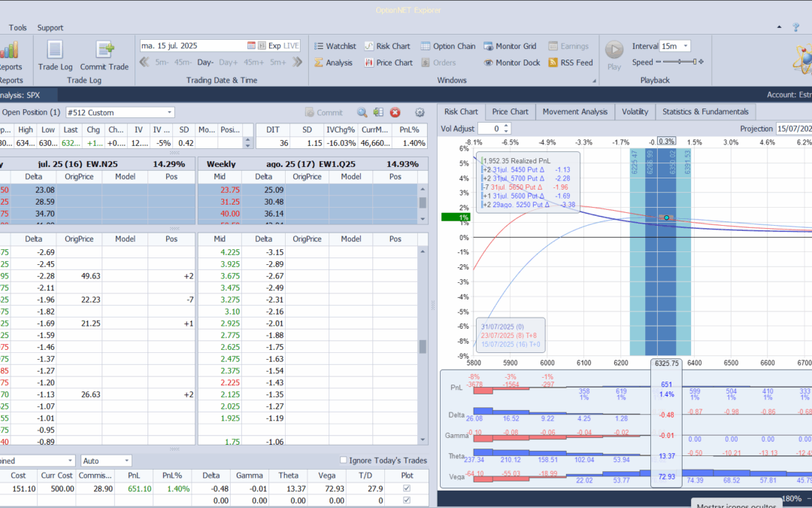Open the position settings gear icon
The height and width of the screenshot is (508, 812).
(420, 112)
